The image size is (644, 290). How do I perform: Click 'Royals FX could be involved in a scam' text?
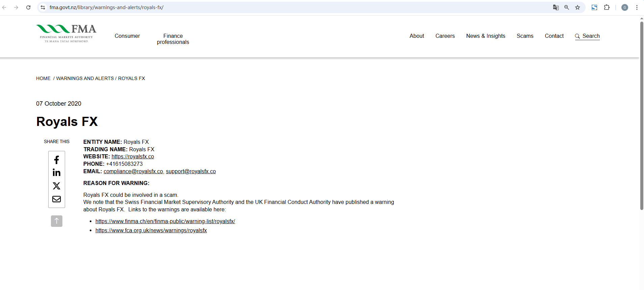[x=131, y=195]
